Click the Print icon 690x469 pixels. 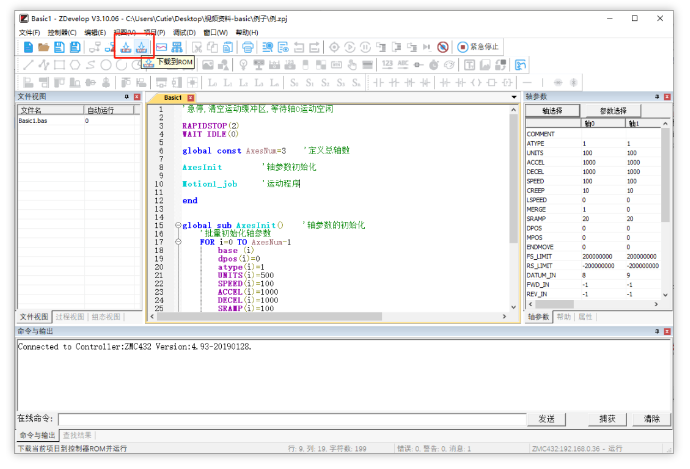pos(248,47)
